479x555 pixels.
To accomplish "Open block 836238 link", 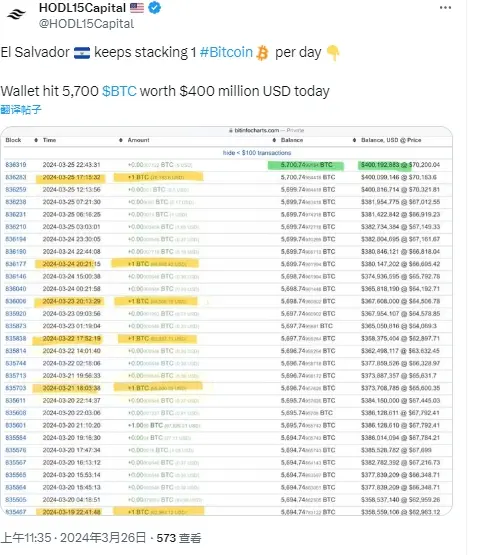I will 16,202.
